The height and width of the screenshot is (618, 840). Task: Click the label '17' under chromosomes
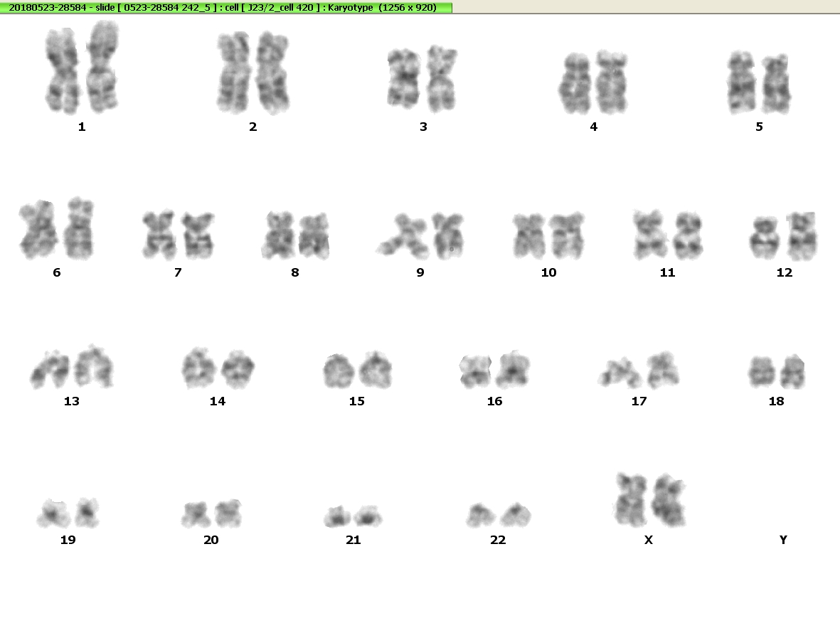coord(639,401)
